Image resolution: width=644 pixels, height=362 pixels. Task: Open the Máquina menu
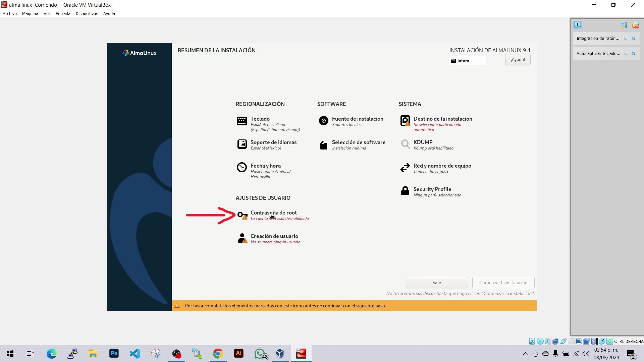(30, 14)
